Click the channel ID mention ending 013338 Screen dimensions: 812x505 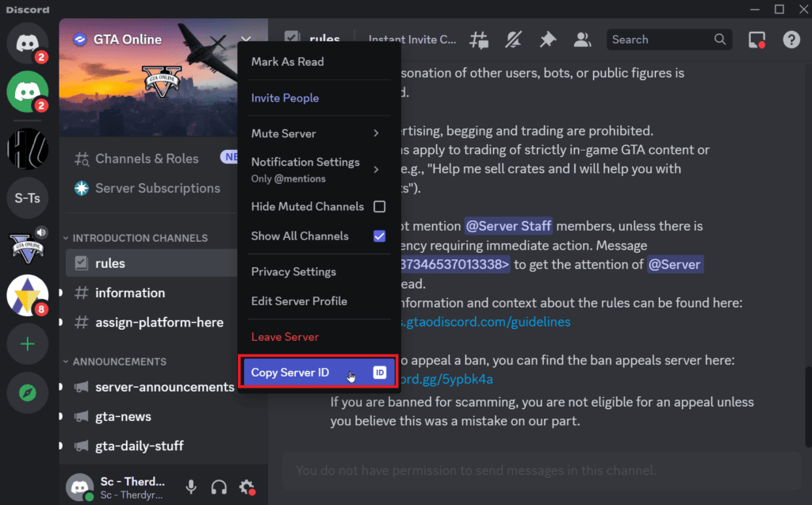455,265
